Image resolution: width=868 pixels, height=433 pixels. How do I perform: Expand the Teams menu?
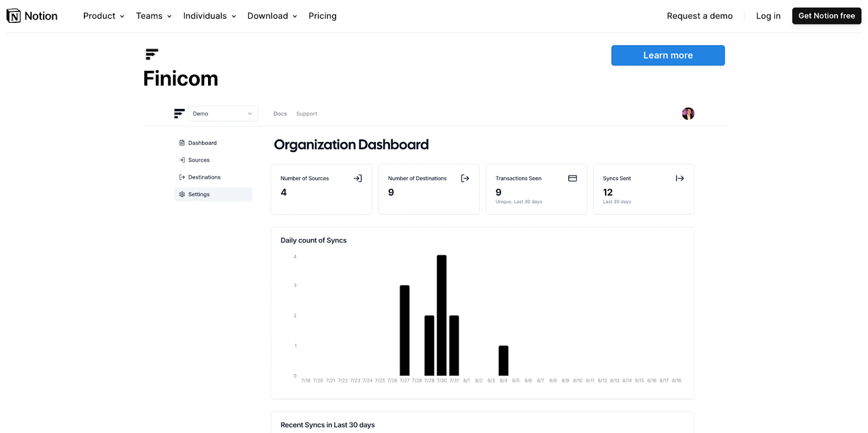tap(154, 16)
